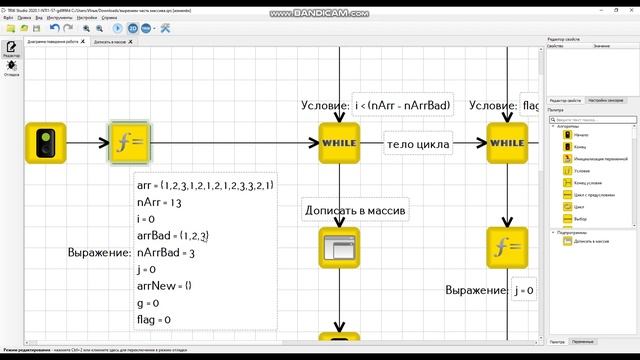Collapse the Подпрограммы palette group
The image size is (640, 360).
(553, 233)
